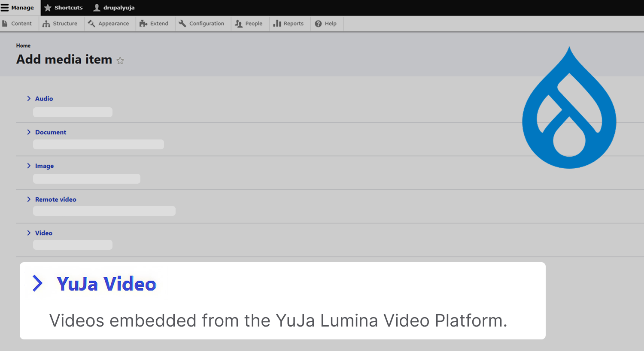
Task: Expand the Audio chevron
Action: tap(29, 99)
